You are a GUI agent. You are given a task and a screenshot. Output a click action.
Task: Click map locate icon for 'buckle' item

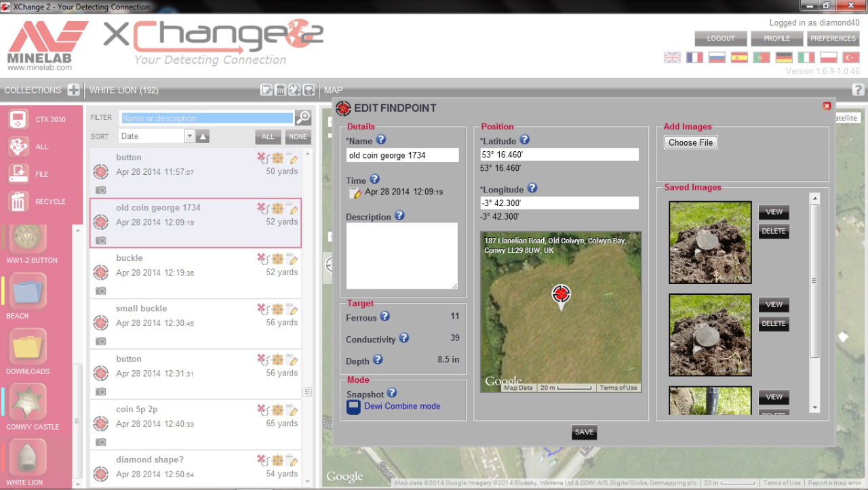click(277, 259)
